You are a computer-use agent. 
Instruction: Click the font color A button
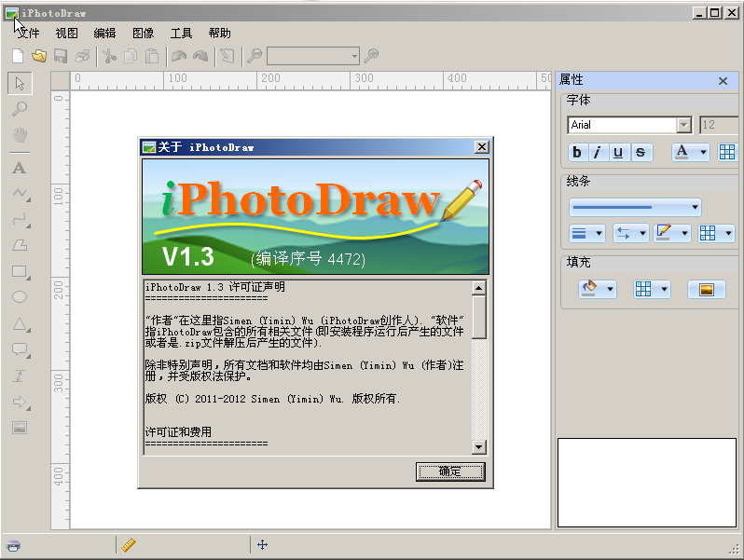click(682, 152)
